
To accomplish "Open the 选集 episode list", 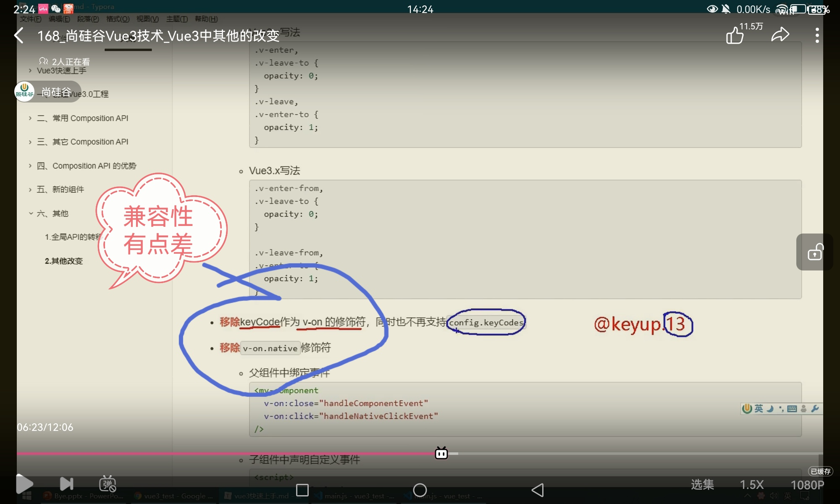I will click(x=702, y=485).
